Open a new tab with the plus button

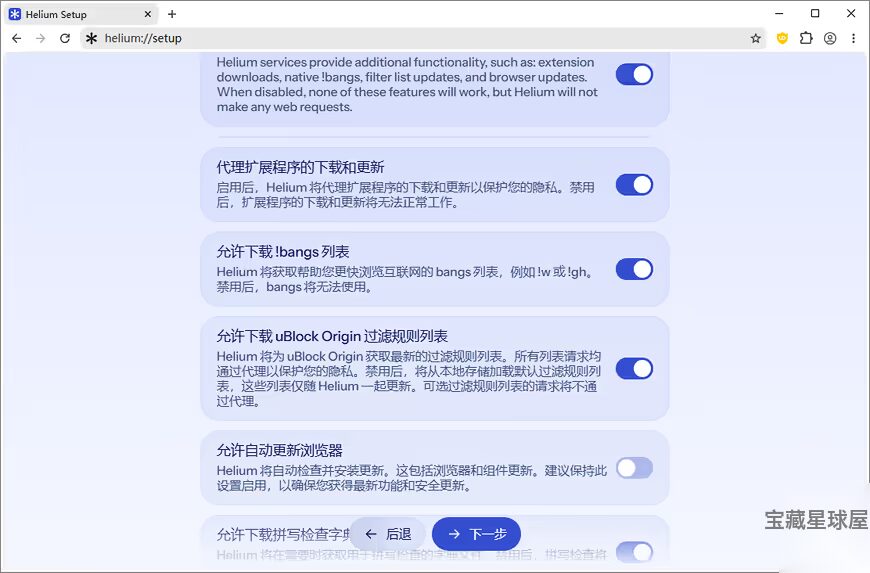(x=172, y=14)
